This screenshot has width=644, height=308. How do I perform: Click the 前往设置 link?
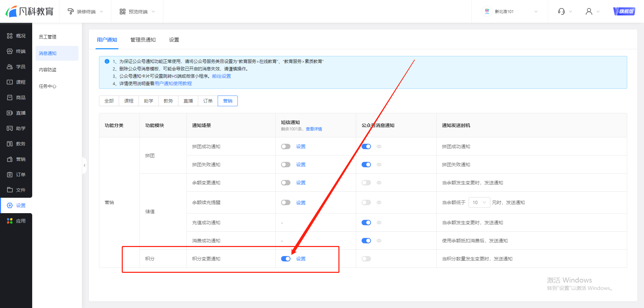[221, 76]
